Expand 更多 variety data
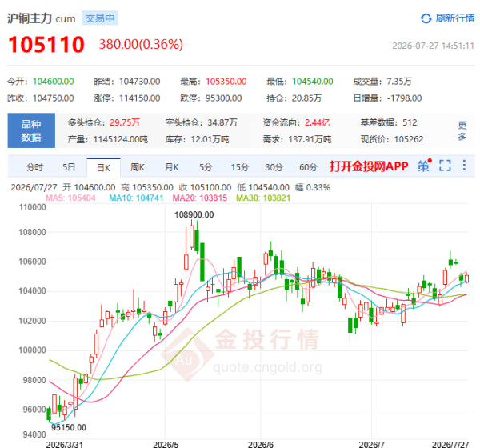The height and width of the screenshot is (448, 480). coord(462,130)
